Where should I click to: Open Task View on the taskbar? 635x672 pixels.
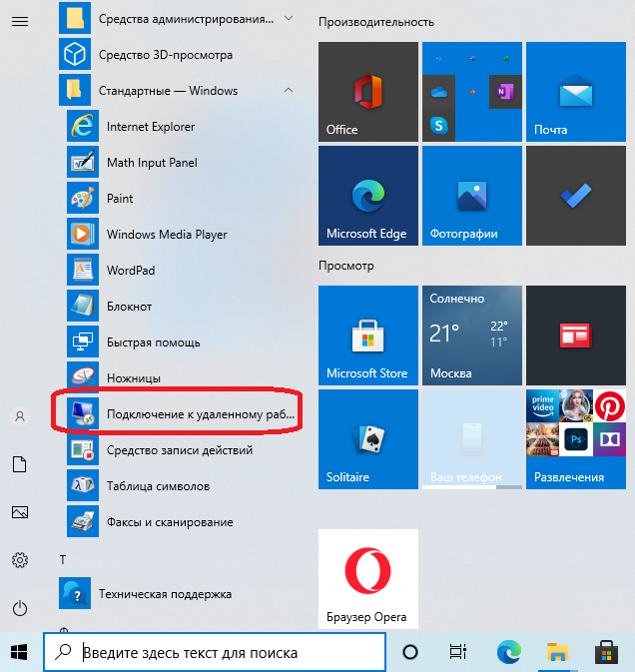(458, 652)
